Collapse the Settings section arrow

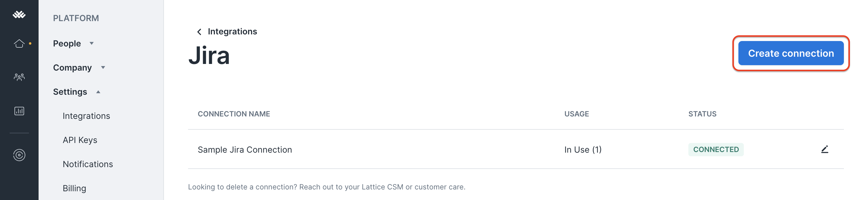(x=98, y=92)
